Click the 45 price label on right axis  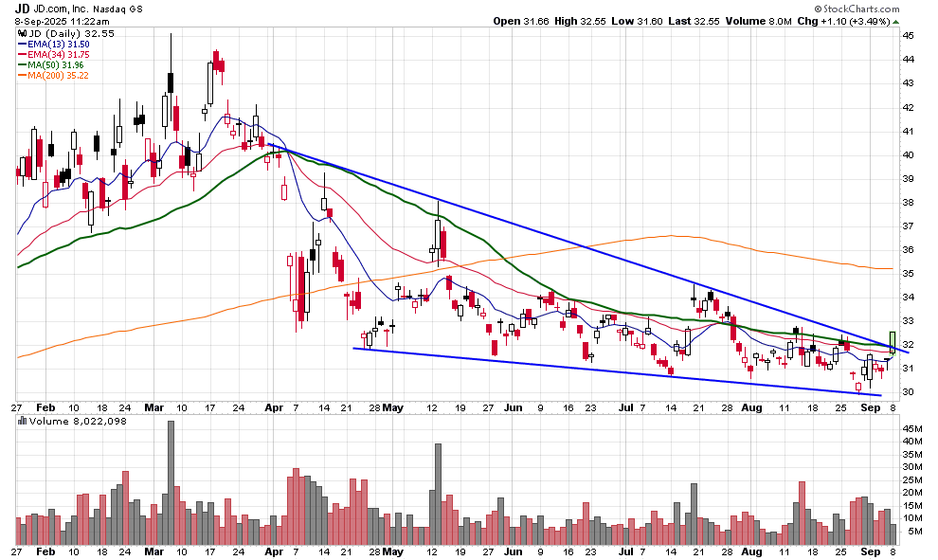pyautogui.click(x=907, y=35)
